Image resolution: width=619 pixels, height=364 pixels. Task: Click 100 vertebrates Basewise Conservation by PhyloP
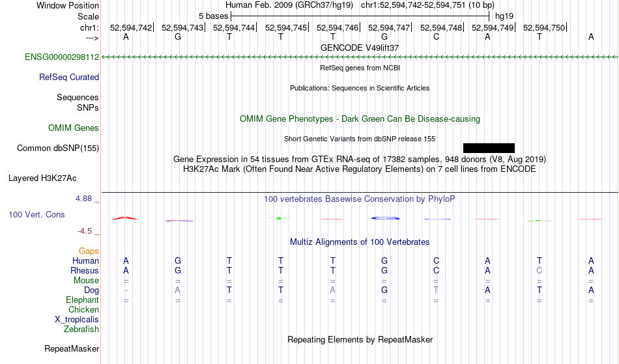click(x=360, y=199)
